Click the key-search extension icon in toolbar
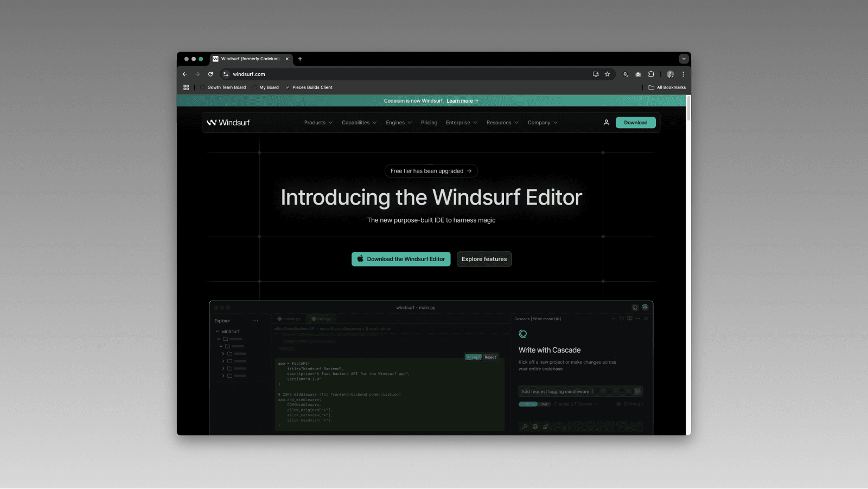 point(626,74)
